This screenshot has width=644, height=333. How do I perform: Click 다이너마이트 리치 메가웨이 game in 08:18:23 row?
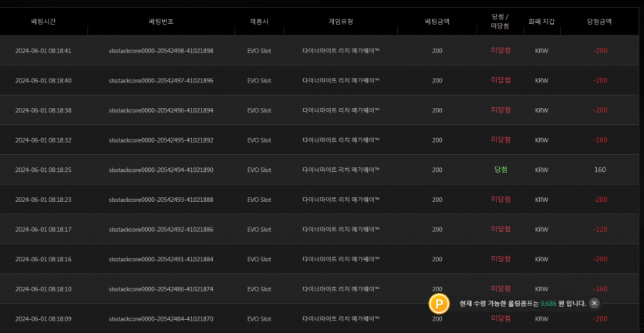tap(341, 200)
